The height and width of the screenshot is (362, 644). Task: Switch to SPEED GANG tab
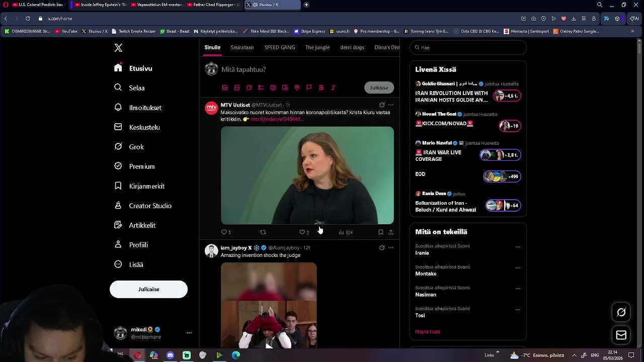coord(280,47)
